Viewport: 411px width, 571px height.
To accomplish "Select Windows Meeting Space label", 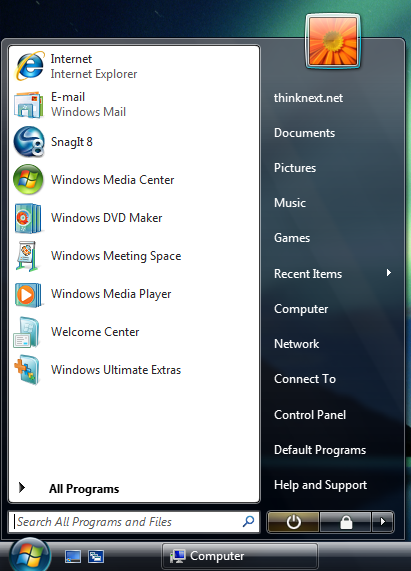I will coord(116,256).
